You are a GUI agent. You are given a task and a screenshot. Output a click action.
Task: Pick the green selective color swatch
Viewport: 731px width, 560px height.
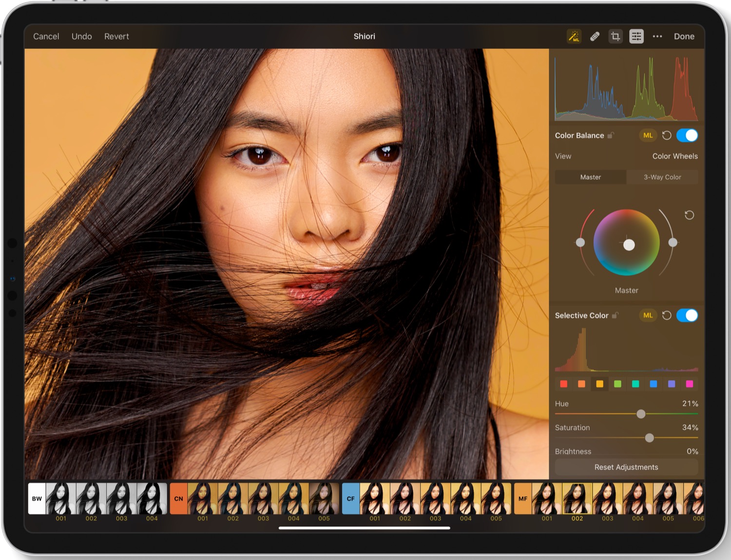[x=617, y=384]
